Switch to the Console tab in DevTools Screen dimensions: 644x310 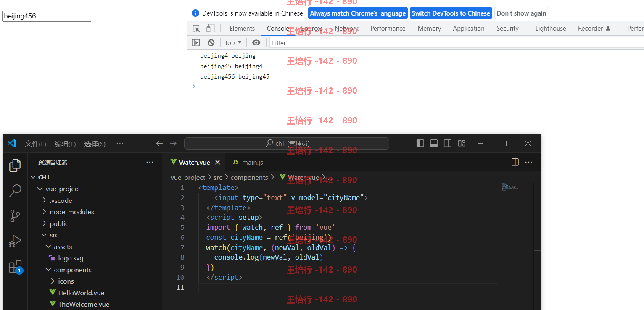coord(278,29)
